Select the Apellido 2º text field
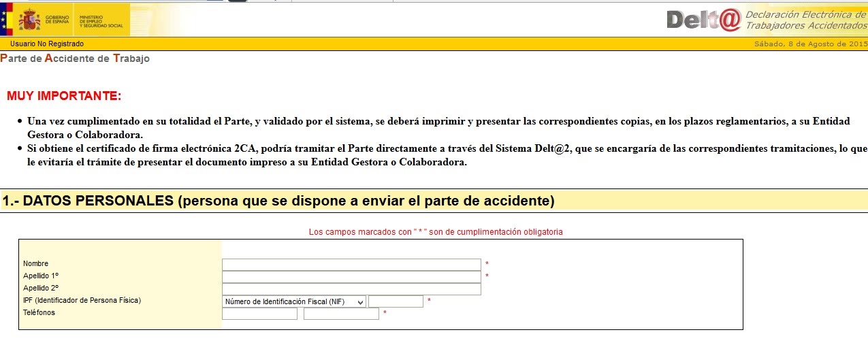868x362 pixels. pyautogui.click(x=351, y=289)
